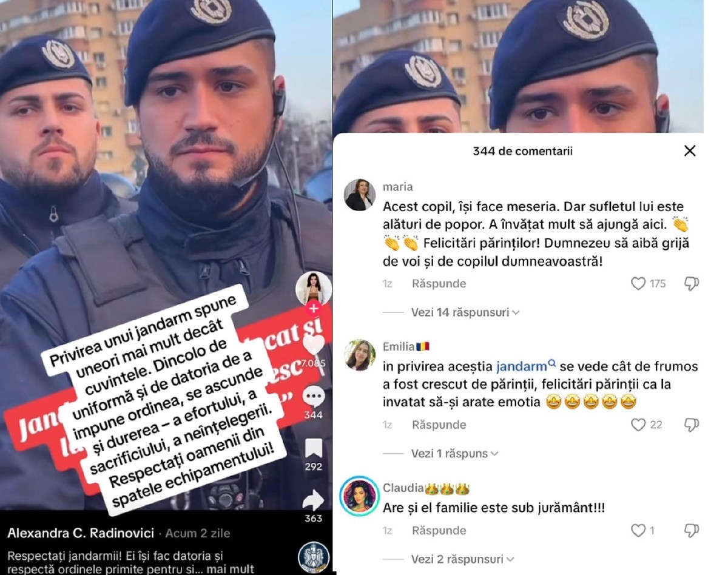Tap the bookmark icon showing 292
728x575 pixels.
click(x=314, y=448)
